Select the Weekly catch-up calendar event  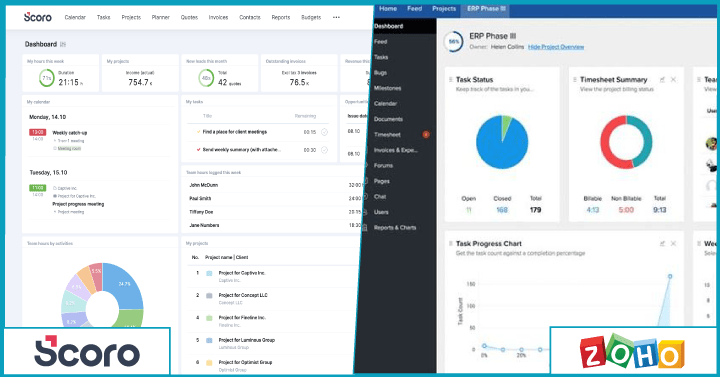(x=69, y=133)
